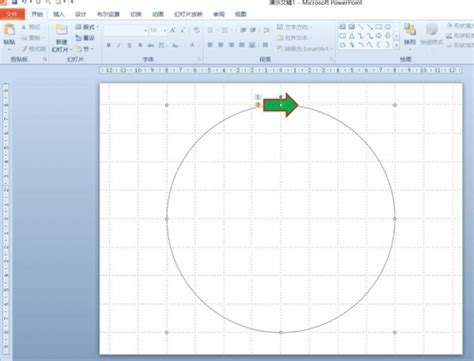Decrease the paragraph indent level
Image resolution: width=474 pixels, height=361 pixels.
coord(243,30)
